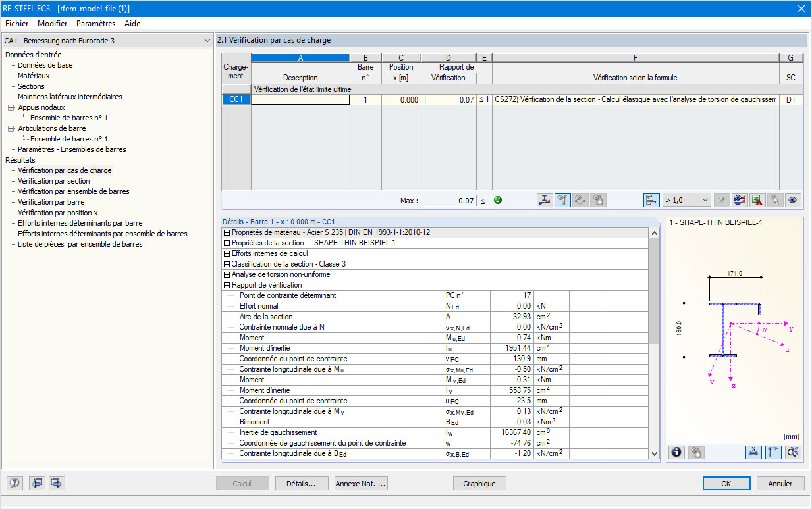
Task: Open Vérification par ensemble de barres
Action: 74,191
